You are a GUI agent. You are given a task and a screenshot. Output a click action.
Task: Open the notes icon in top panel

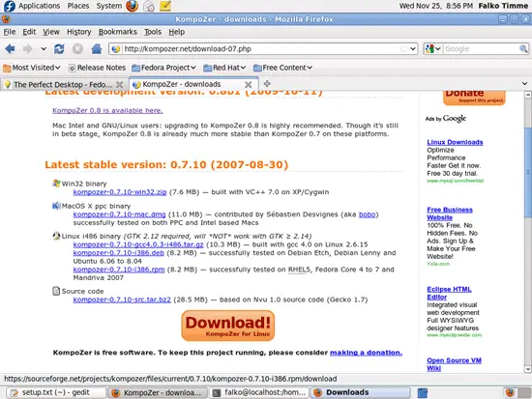pos(165,6)
